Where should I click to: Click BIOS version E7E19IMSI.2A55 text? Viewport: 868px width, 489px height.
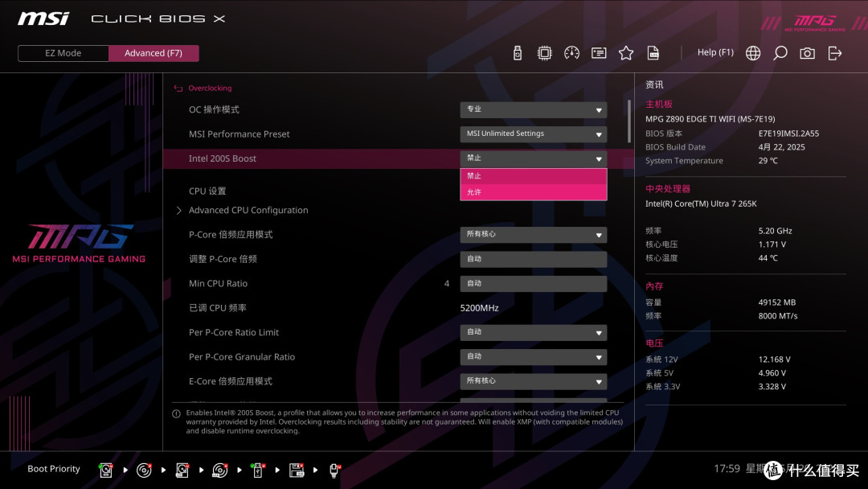(x=788, y=134)
